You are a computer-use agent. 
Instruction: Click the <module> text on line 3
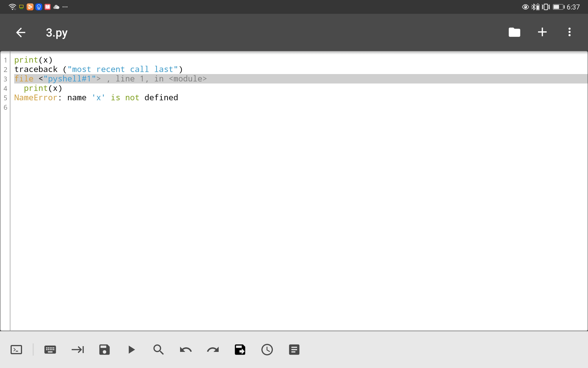click(x=188, y=79)
